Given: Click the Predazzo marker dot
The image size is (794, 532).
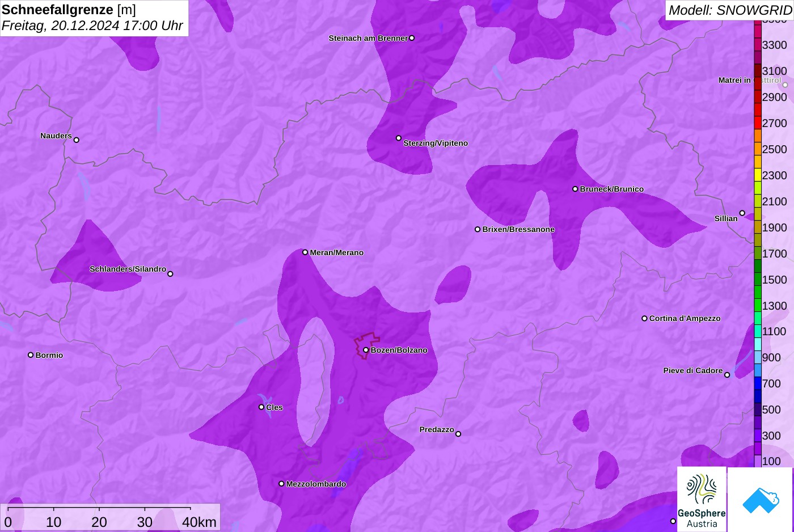Looking at the screenshot, I should point(458,434).
